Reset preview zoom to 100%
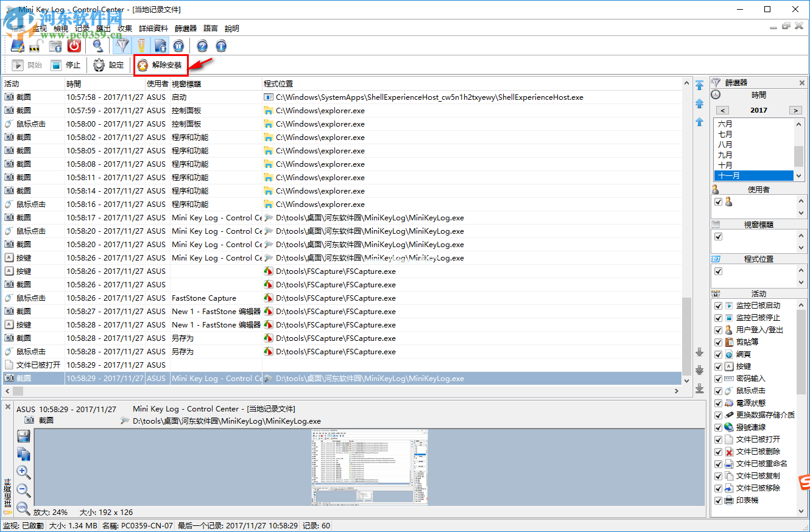The image size is (810, 532). click(x=24, y=508)
